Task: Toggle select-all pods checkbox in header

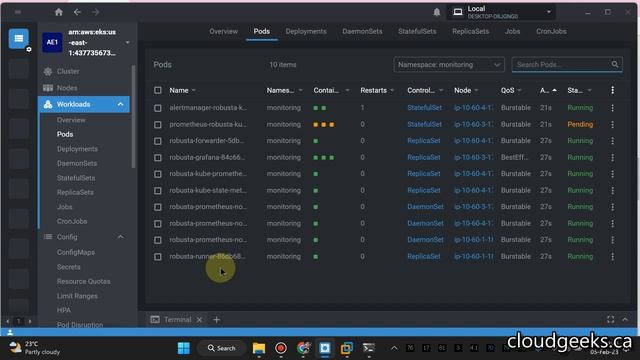Action: pos(158,90)
